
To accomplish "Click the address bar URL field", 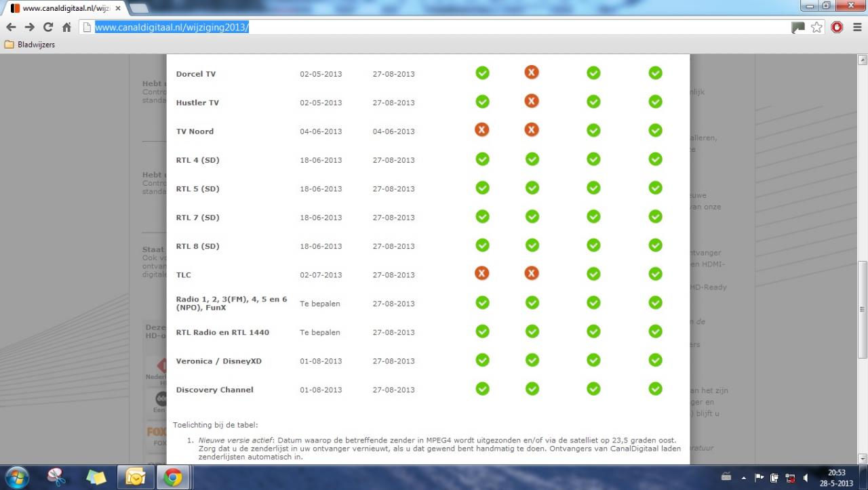I will coord(433,27).
